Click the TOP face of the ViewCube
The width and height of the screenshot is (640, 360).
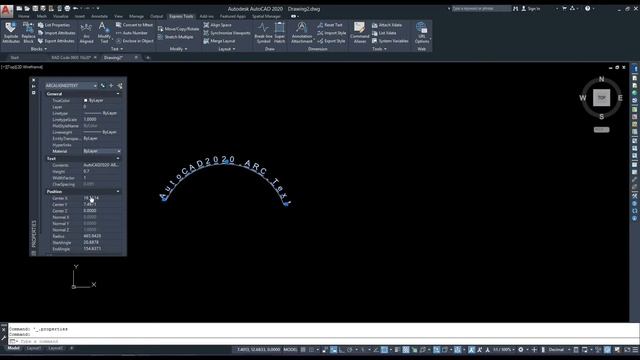click(601, 98)
